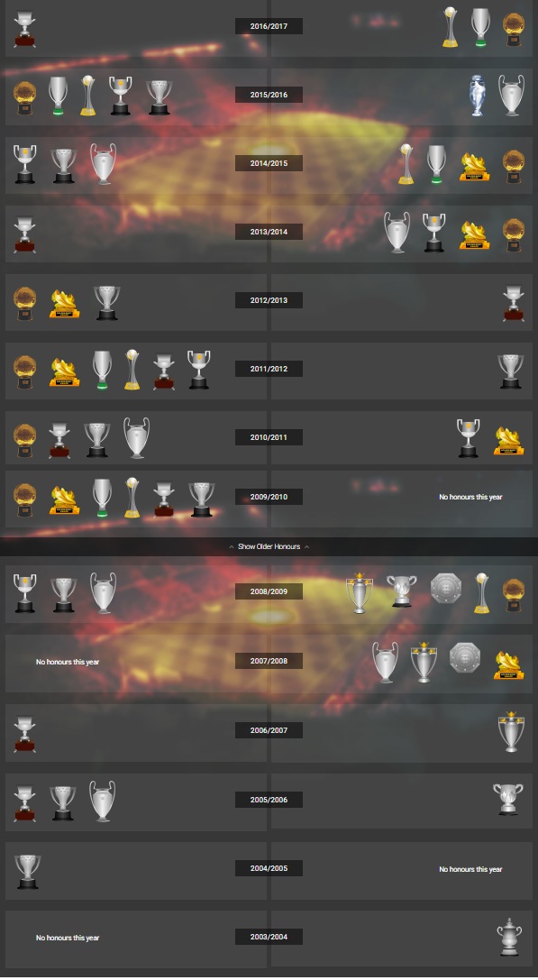The image size is (538, 980).
Task: Click the Community Shield icon in 2007/2008
Action: coord(464,657)
